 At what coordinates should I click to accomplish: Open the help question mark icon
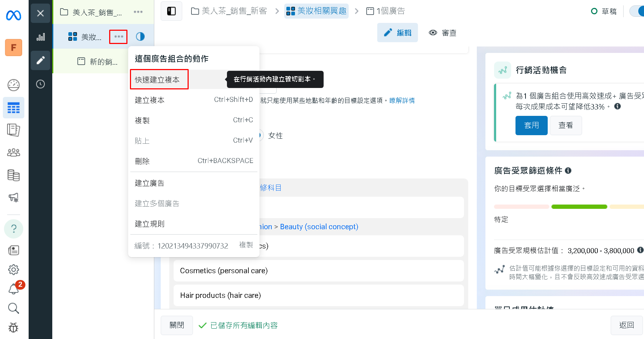(14, 229)
